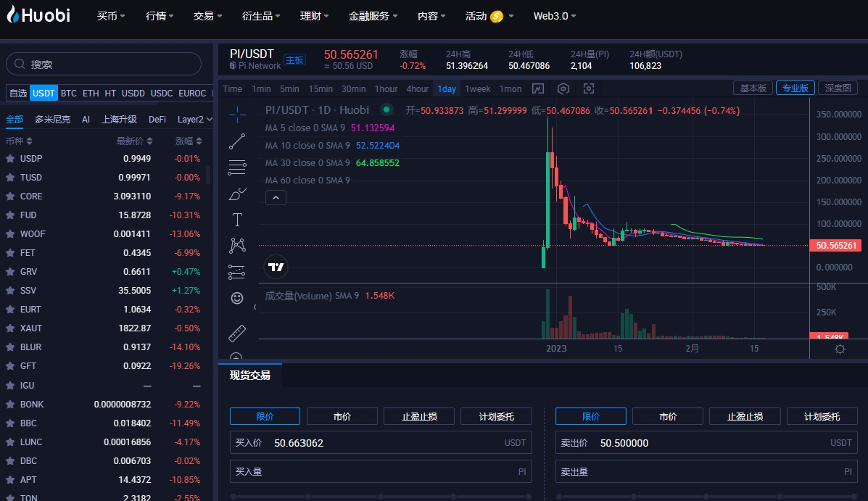Screen dimensions: 868x501
Task: Open the Web3.0 dropdown menu
Action: click(554, 16)
